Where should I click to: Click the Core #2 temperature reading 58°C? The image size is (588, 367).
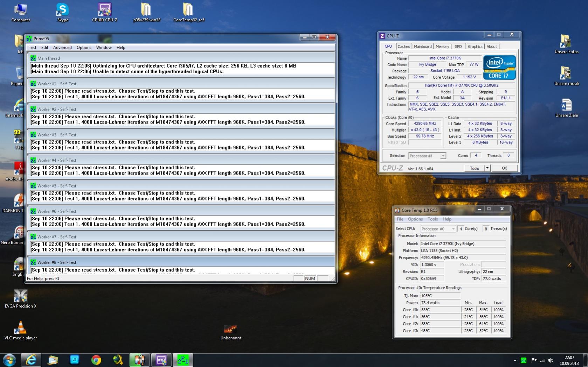coord(440,324)
